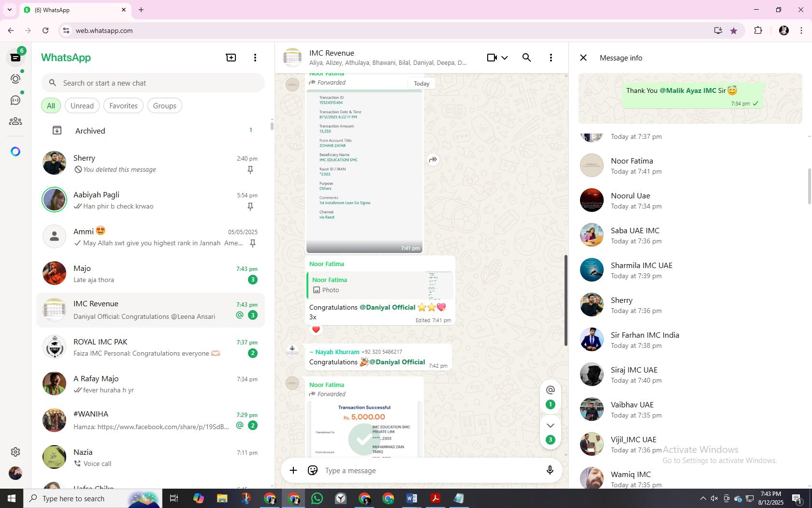This screenshot has height=508, width=812.
Task: Open the Aabiyah Pagli chat
Action: (x=151, y=200)
